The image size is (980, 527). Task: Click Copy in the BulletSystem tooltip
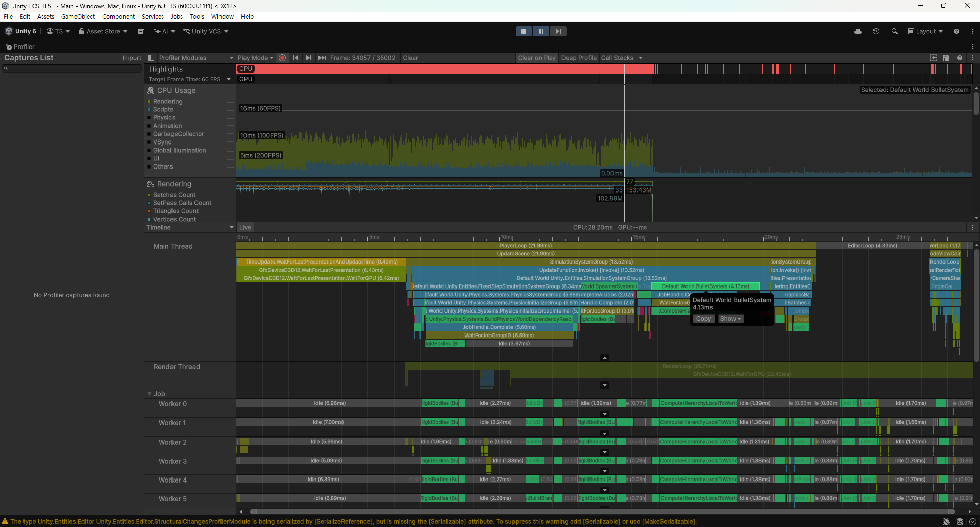703,319
